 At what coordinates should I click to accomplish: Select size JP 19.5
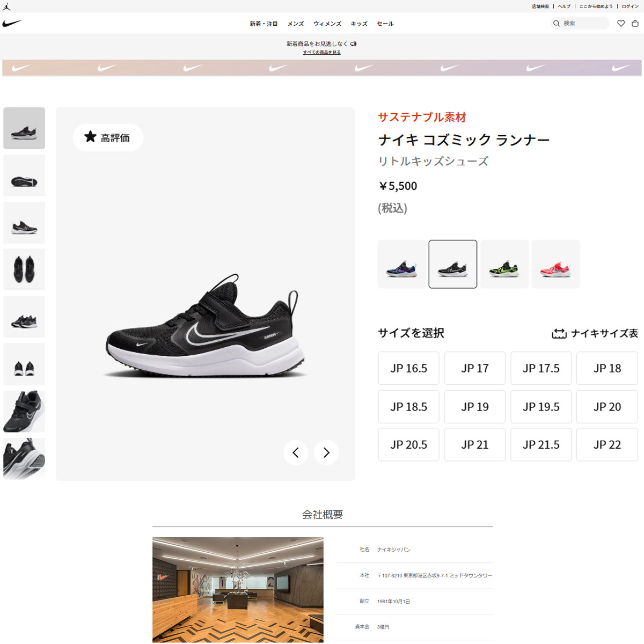(x=541, y=407)
